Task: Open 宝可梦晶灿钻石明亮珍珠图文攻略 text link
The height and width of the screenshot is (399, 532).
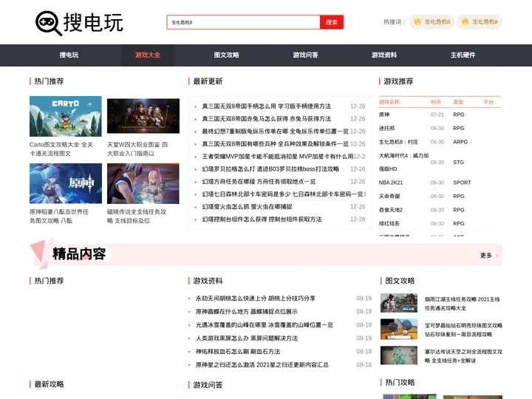Action: [x=463, y=330]
